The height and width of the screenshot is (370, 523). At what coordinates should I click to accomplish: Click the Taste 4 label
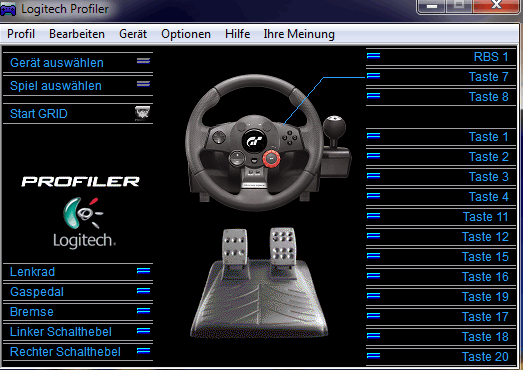489,197
